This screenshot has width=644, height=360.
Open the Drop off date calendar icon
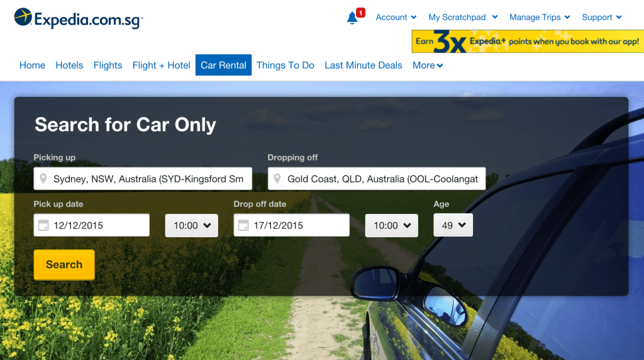click(x=243, y=225)
